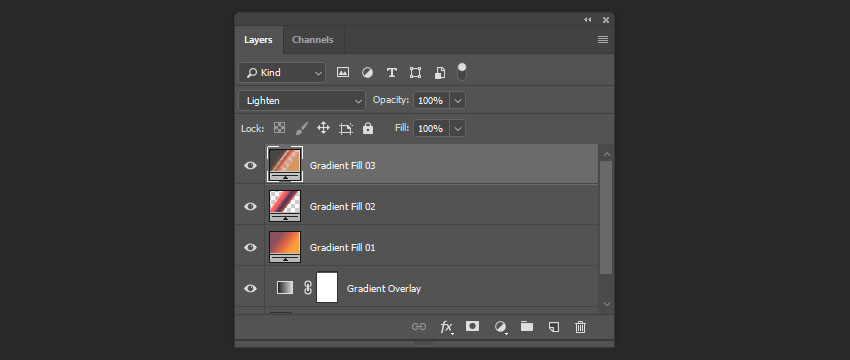Click the layers list scrollbar thumb

[x=607, y=217]
